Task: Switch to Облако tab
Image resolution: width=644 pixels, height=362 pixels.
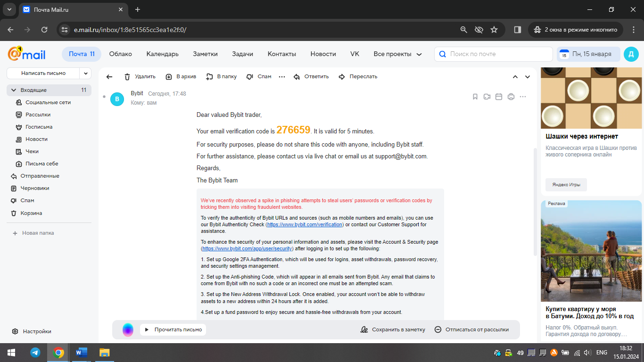Action: point(121,54)
